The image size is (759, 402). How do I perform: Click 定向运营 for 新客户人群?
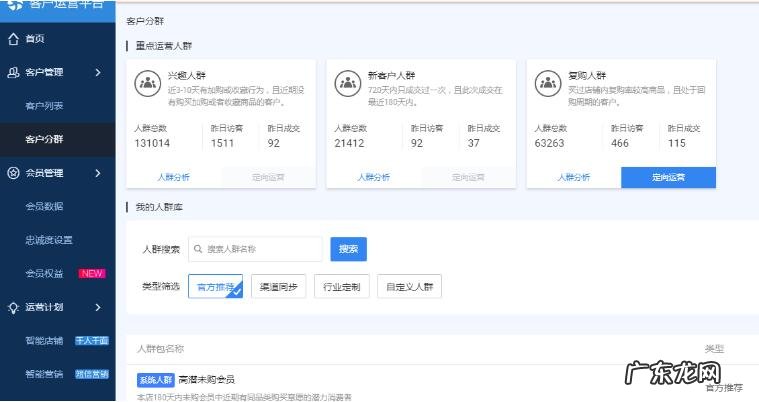click(468, 177)
